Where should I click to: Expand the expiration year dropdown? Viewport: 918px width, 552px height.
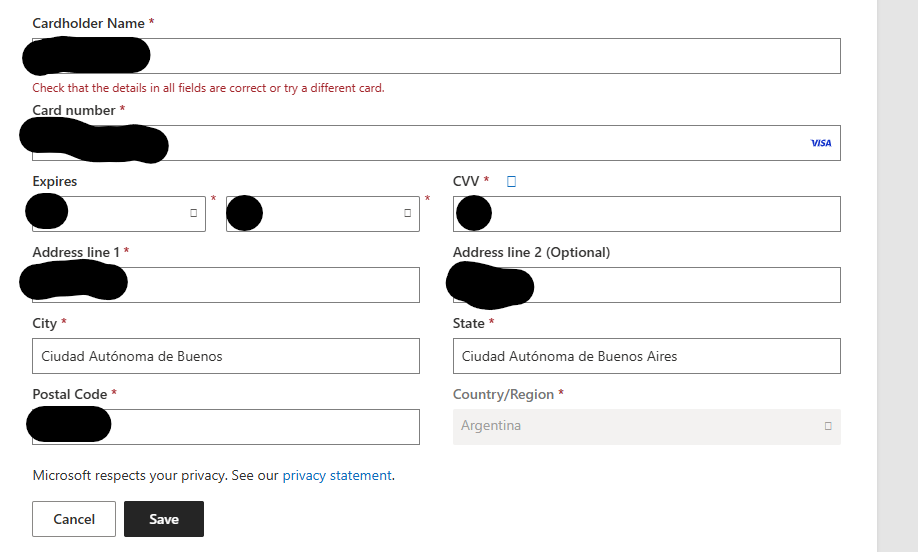coord(323,214)
